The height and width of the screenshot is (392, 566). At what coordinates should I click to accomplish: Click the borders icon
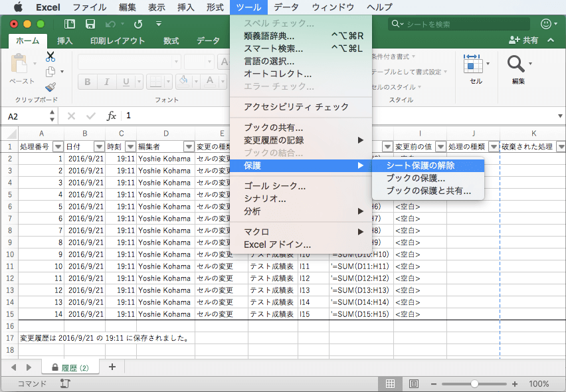156,82
